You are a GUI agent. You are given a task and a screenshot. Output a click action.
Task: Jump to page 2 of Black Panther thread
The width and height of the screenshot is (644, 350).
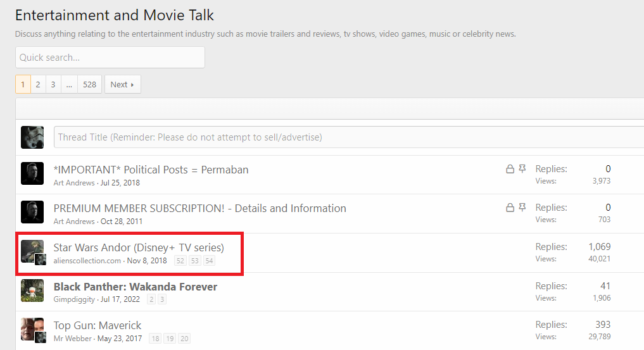click(151, 299)
